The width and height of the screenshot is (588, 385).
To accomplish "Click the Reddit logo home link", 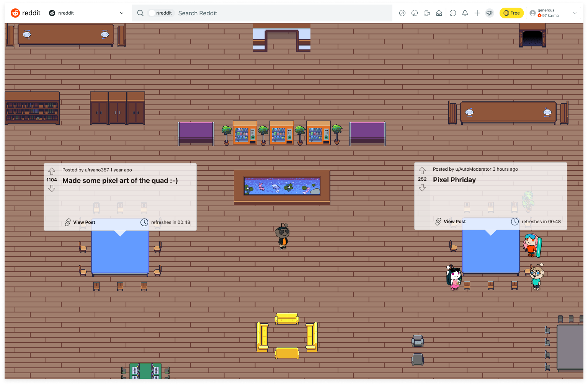I will (26, 13).
